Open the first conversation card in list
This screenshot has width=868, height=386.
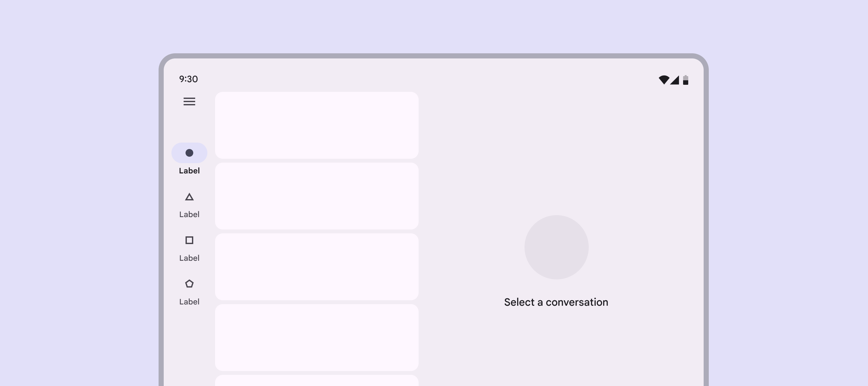click(317, 125)
